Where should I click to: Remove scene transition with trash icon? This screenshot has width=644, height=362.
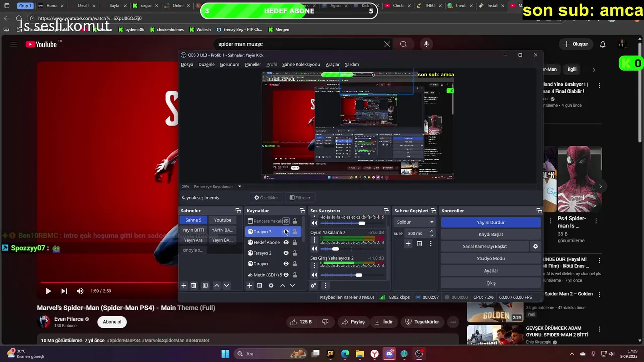click(x=419, y=244)
